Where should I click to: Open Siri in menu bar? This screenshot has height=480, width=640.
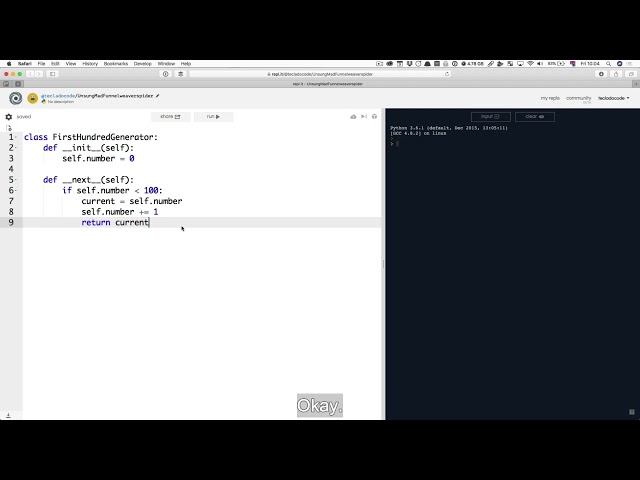coord(619,64)
